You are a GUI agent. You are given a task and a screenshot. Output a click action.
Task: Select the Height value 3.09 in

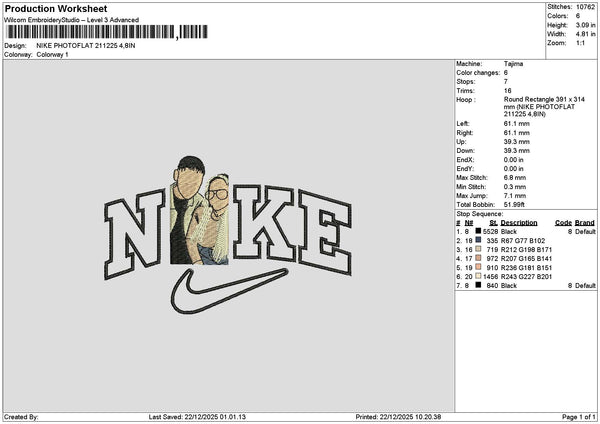point(586,25)
